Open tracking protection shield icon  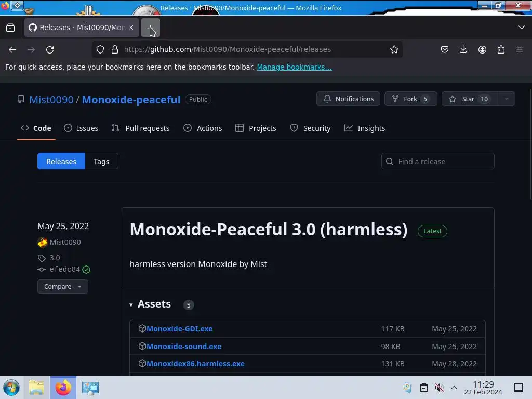100,49
